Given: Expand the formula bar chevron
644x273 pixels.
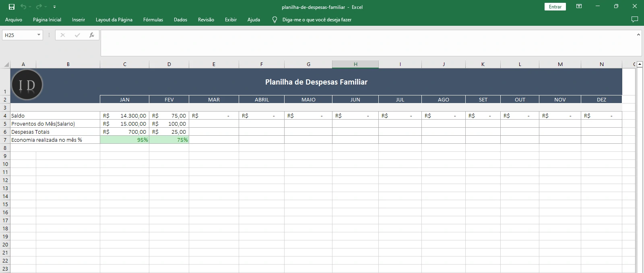Looking at the screenshot, I should click(638, 35).
